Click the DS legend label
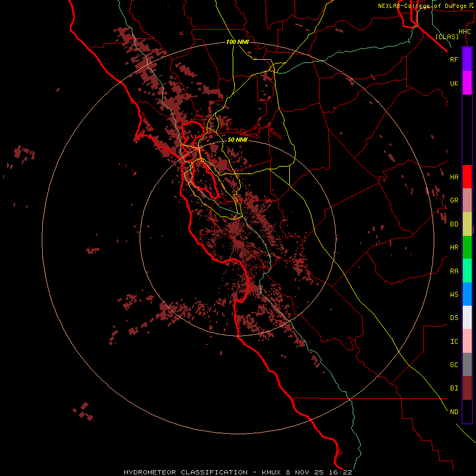Image resolution: width=476 pixels, height=476 pixels. (x=454, y=318)
